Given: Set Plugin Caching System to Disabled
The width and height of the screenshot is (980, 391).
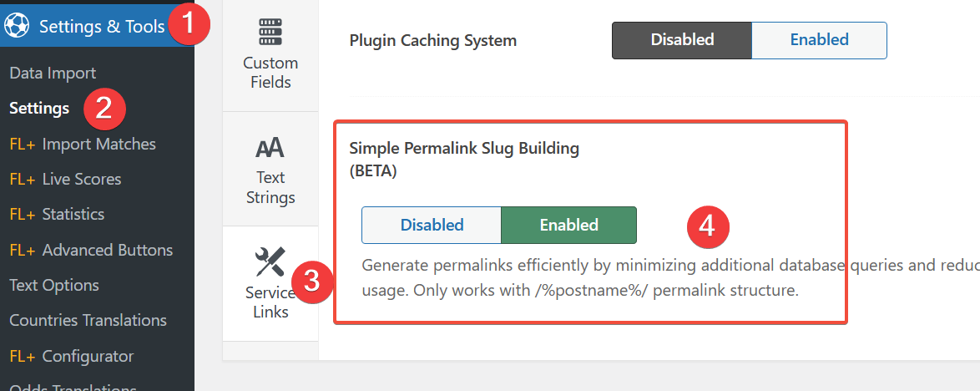Looking at the screenshot, I should (x=682, y=41).
